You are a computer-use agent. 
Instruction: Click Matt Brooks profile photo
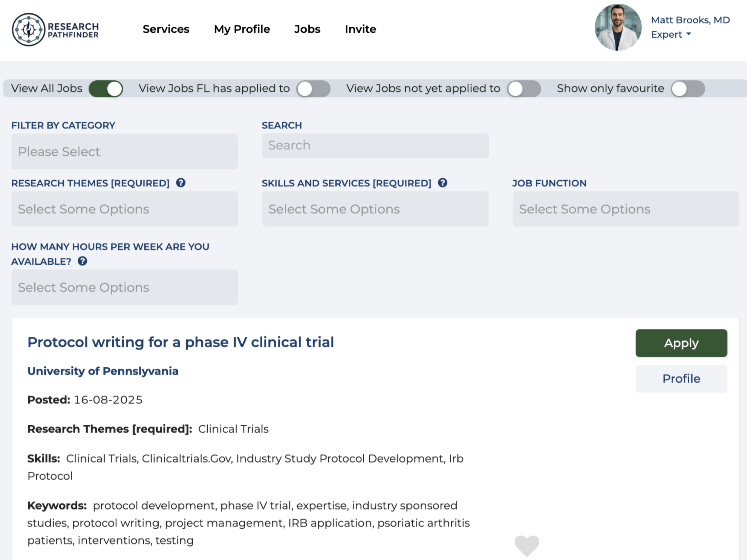(x=618, y=28)
